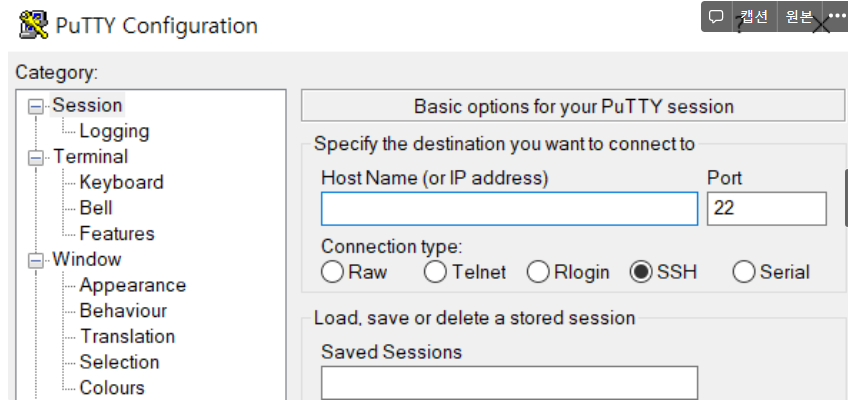Click the three-dots more options icon

click(x=838, y=17)
